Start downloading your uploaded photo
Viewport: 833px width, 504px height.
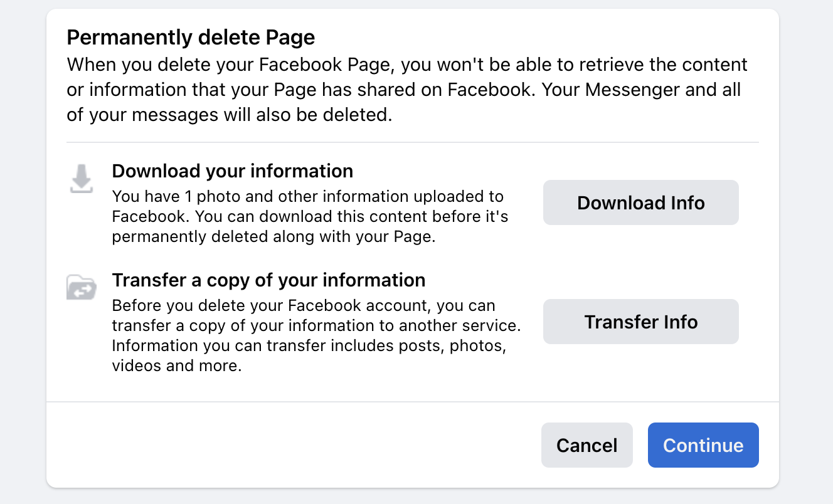(640, 202)
